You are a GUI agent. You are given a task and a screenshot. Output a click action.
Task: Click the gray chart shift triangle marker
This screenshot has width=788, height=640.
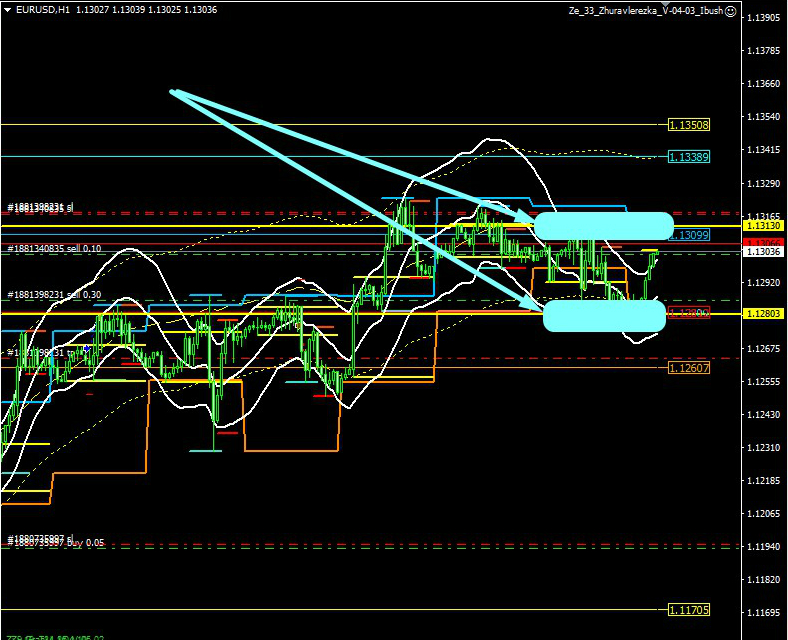(665, 5)
